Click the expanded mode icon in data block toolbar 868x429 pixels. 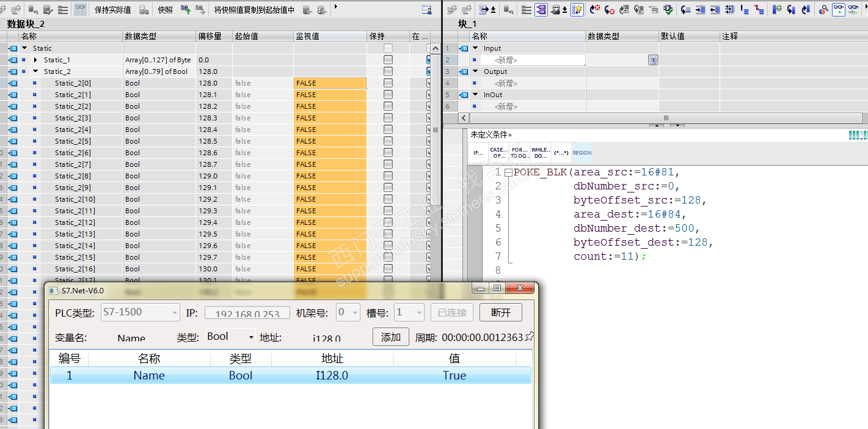(x=63, y=9)
